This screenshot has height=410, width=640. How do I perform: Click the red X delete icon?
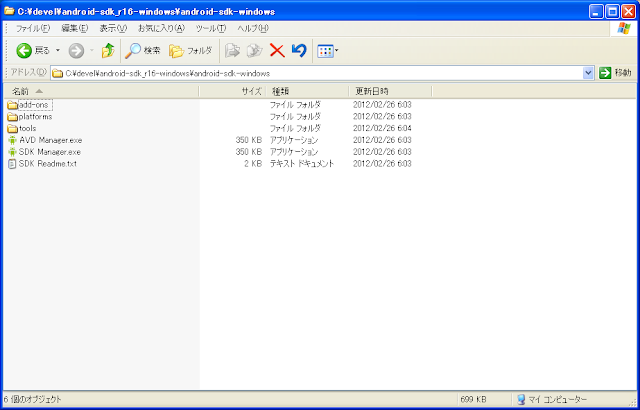pyautogui.click(x=277, y=51)
